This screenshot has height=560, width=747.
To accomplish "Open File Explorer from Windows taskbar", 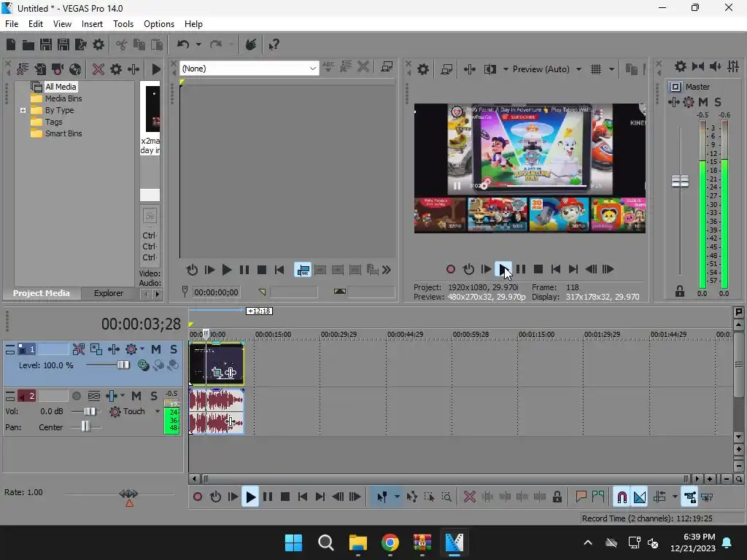I will pyautogui.click(x=357, y=542).
